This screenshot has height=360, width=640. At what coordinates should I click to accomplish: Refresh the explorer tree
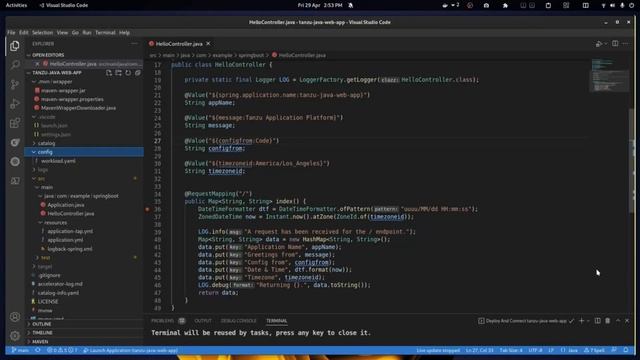click(128, 73)
